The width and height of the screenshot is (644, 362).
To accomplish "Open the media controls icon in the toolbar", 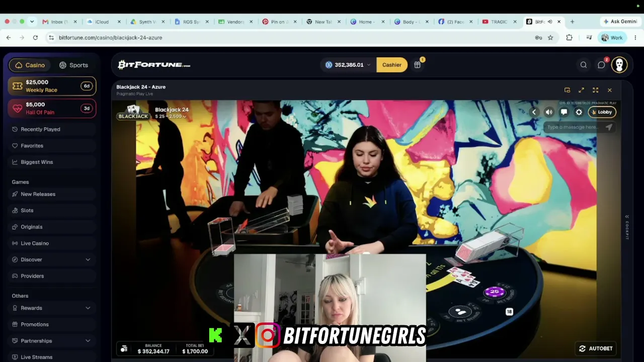I will [x=589, y=38].
